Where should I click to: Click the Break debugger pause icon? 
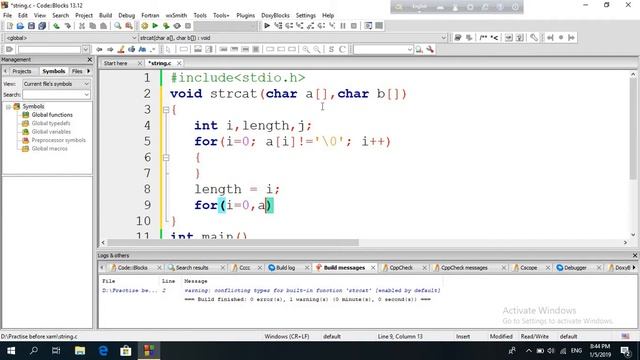pos(343,26)
